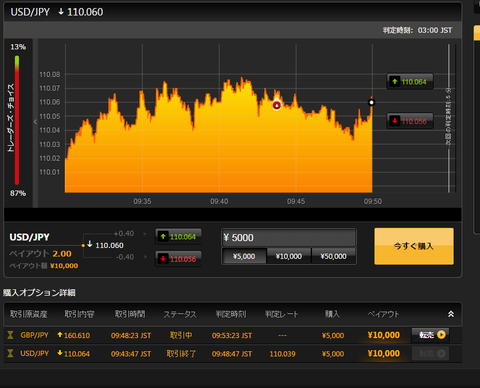Click the 09:48:23 JST trade time

[131, 335]
